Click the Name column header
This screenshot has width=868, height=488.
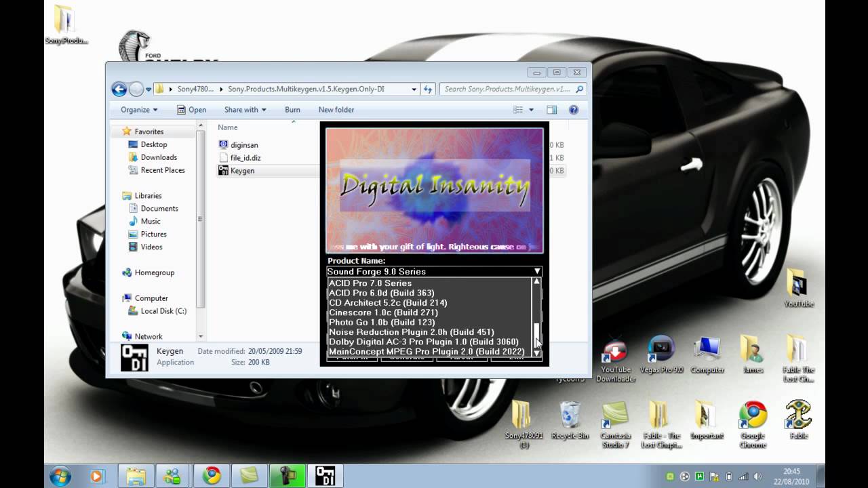coord(228,127)
